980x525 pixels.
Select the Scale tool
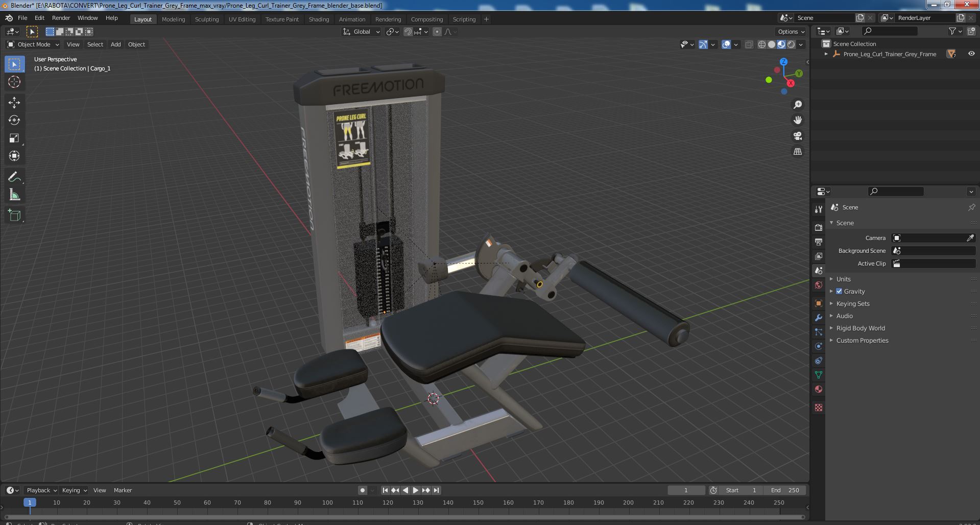pyautogui.click(x=14, y=138)
